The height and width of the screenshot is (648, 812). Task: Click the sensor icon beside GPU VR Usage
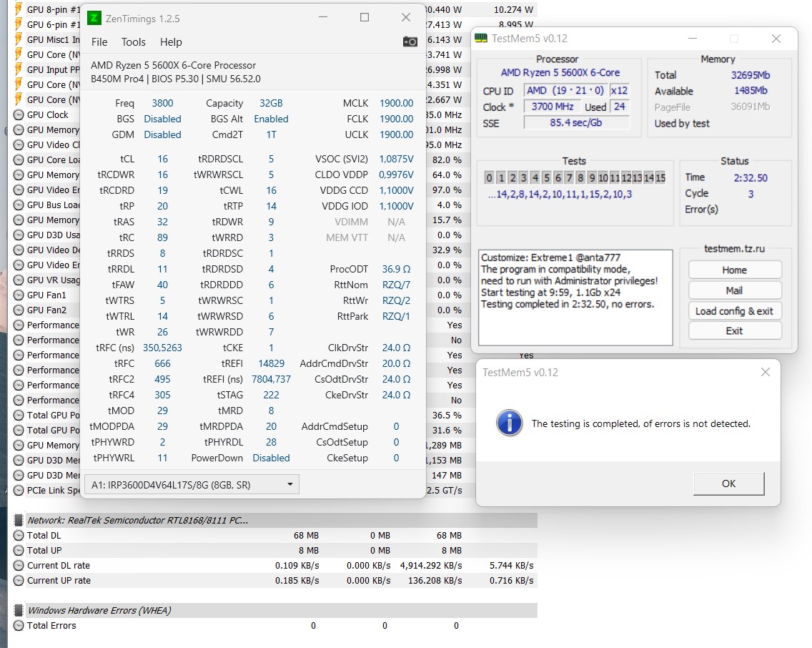[19, 280]
